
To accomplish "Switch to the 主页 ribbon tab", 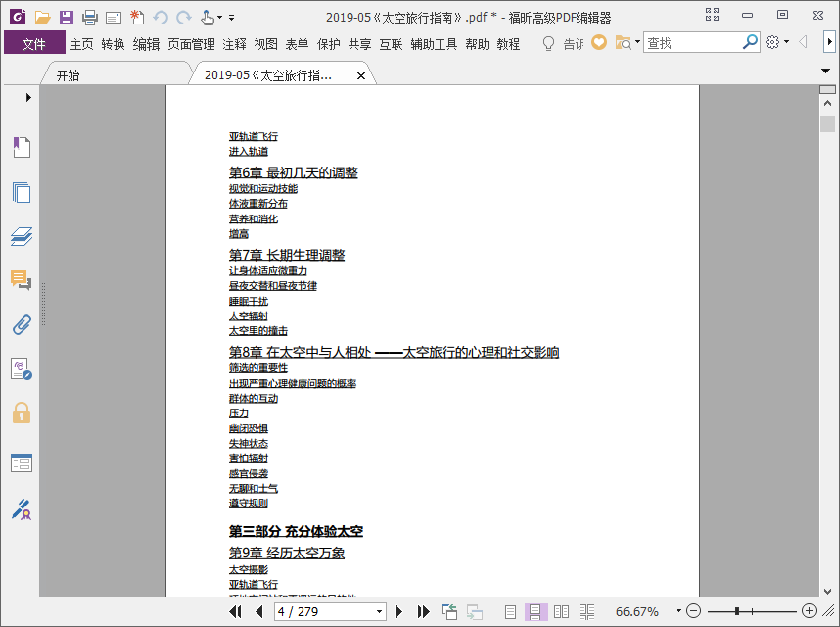I will click(x=82, y=44).
